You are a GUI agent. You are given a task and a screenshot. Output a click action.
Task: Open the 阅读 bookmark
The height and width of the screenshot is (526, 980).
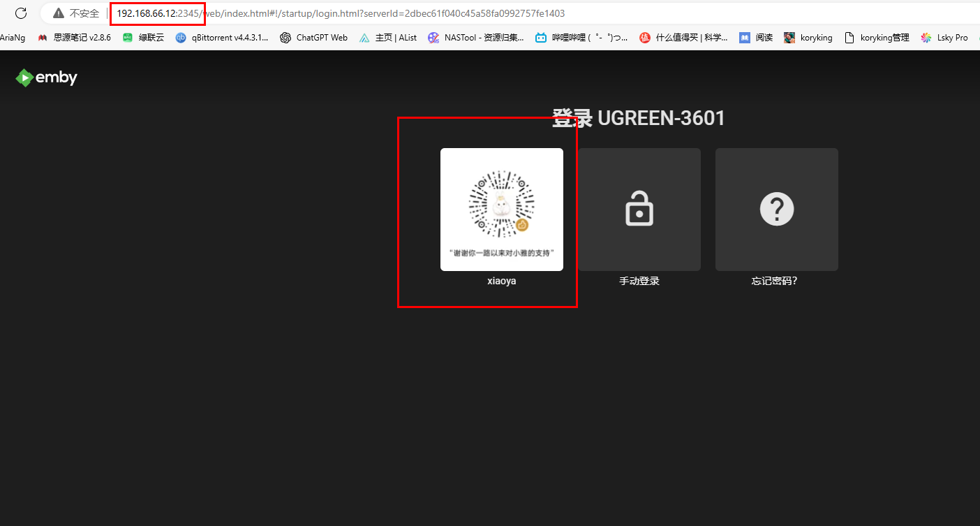756,38
